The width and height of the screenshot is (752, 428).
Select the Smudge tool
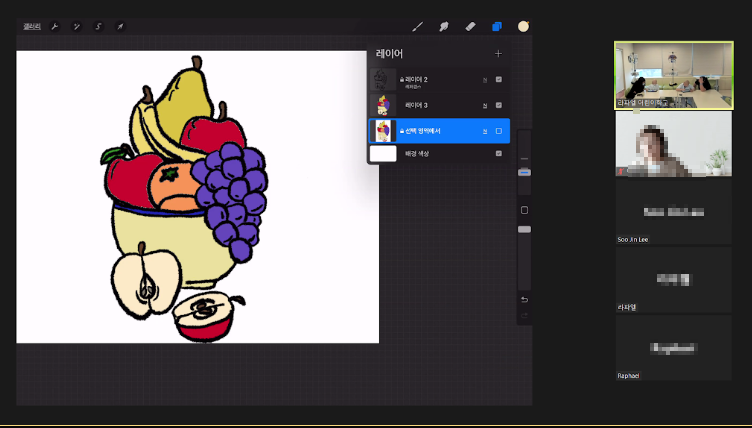tap(444, 26)
